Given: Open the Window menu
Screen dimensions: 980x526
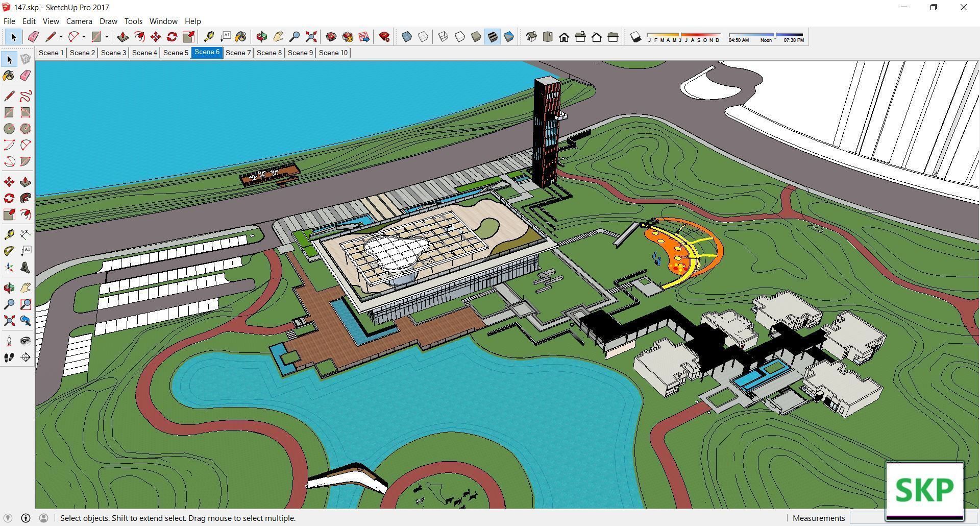Looking at the screenshot, I should pos(163,21).
